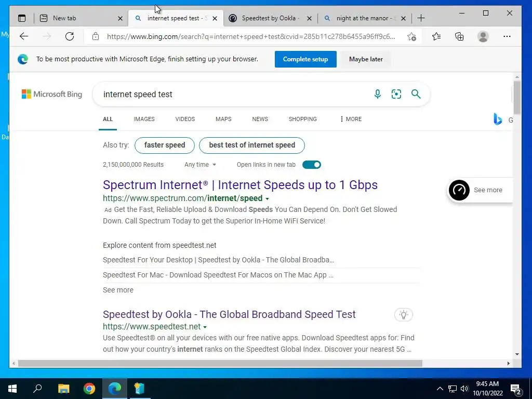The height and width of the screenshot is (399, 532).
Task: Click the horizontal scrollbar thumb
Action: 220,363
